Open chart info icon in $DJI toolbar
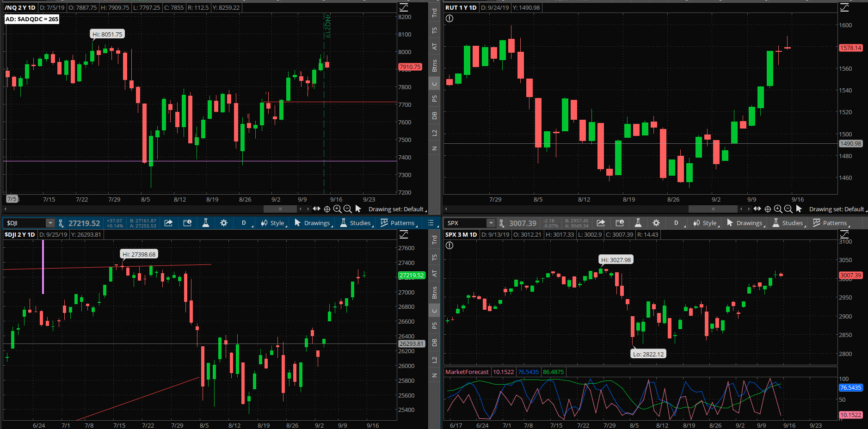 coord(187,223)
